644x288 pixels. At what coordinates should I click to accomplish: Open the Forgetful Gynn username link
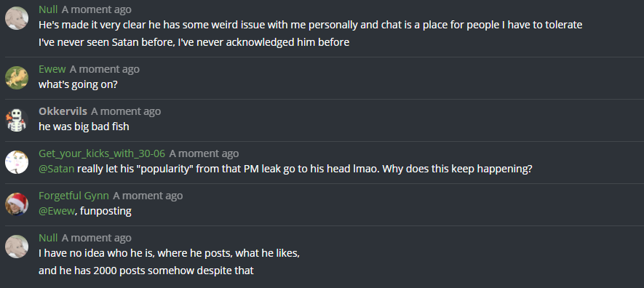[74, 196]
